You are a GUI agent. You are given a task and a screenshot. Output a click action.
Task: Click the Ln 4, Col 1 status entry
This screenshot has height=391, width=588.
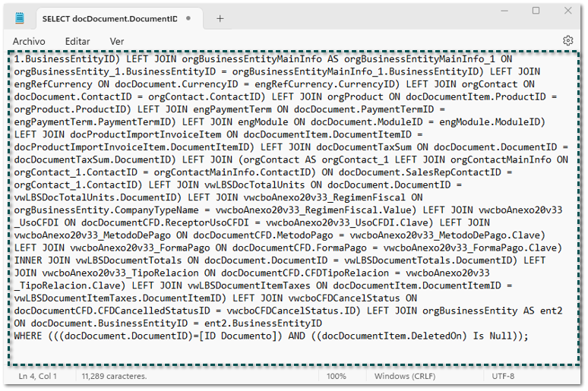[x=37, y=376]
